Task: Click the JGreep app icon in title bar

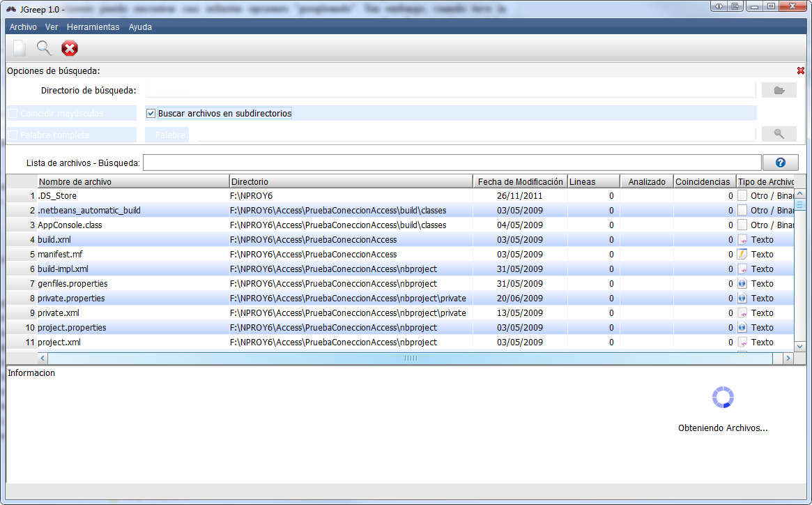Action: [x=11, y=9]
